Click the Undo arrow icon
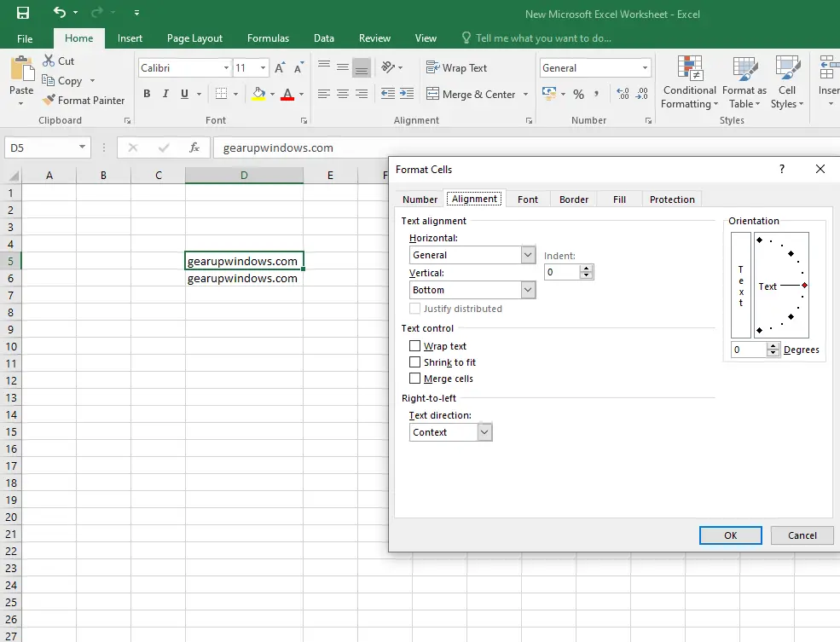This screenshot has width=840, height=642. 60,12
